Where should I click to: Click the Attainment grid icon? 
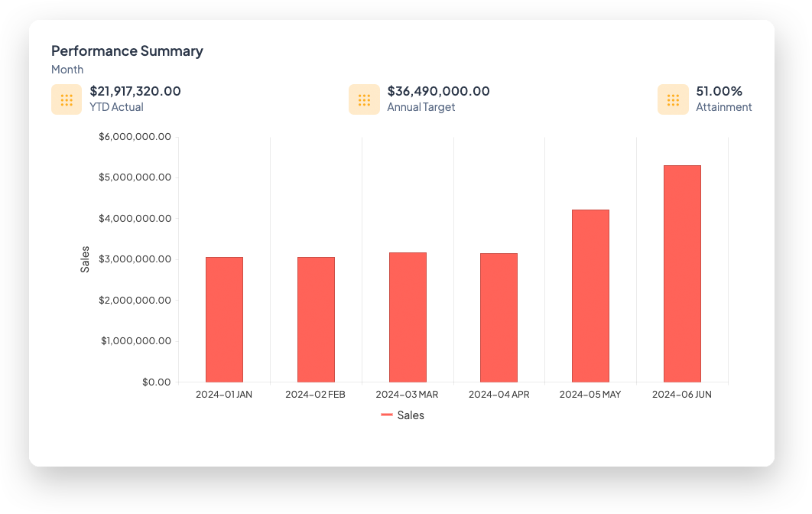[x=673, y=99]
